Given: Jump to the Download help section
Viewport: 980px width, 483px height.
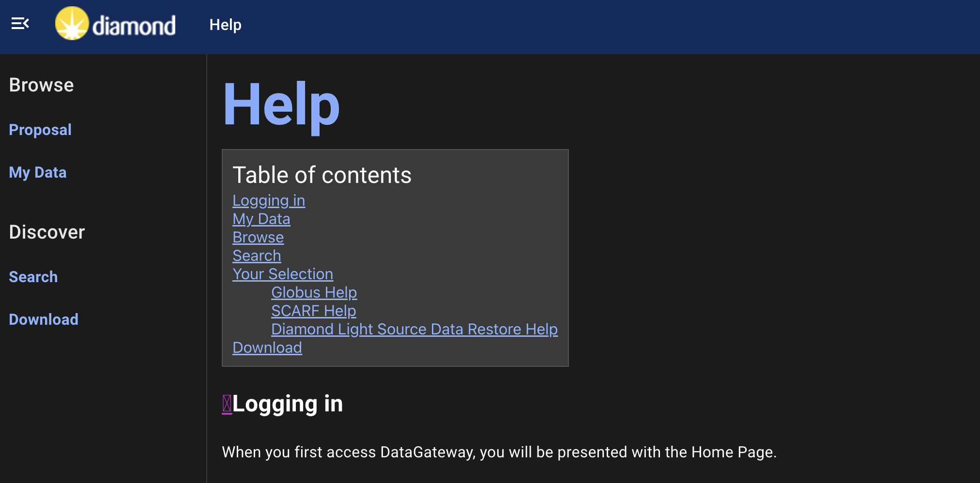Looking at the screenshot, I should pyautogui.click(x=267, y=347).
